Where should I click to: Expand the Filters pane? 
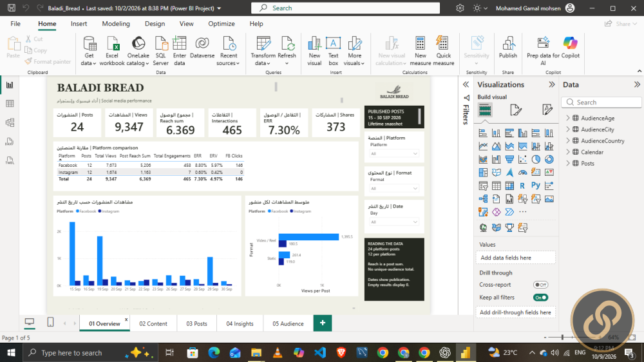pos(466,84)
